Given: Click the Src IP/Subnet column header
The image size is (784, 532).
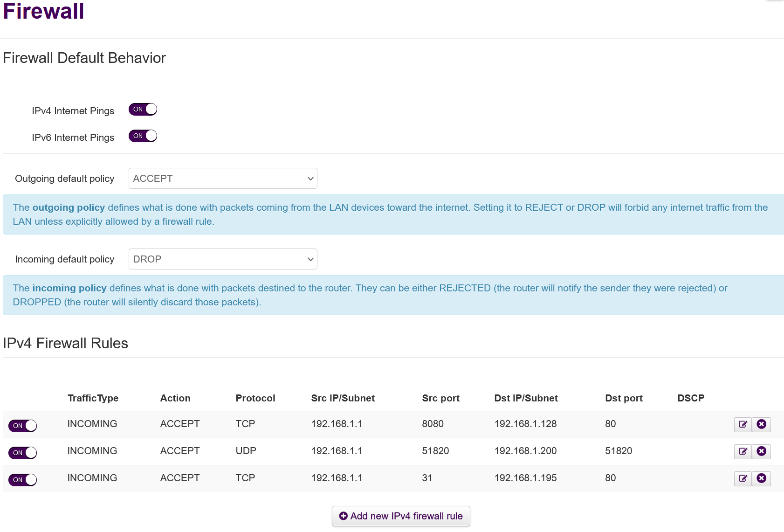Looking at the screenshot, I should coord(343,398).
